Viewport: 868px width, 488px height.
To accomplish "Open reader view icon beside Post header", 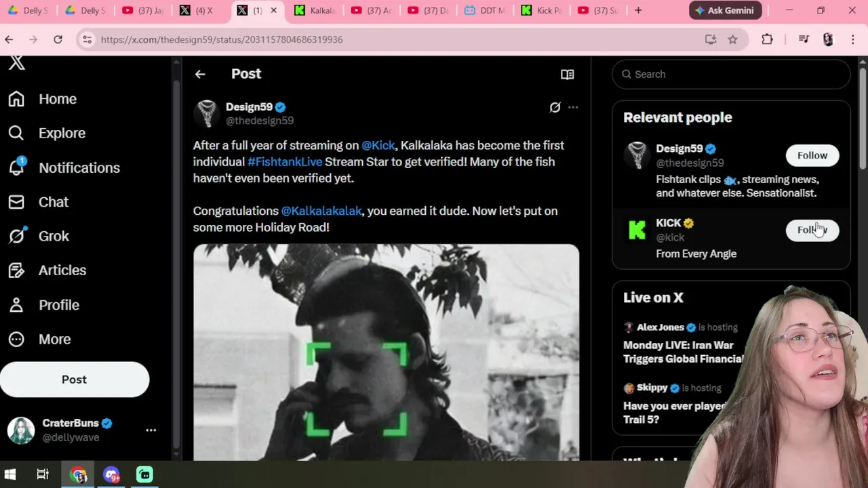I will coord(568,75).
